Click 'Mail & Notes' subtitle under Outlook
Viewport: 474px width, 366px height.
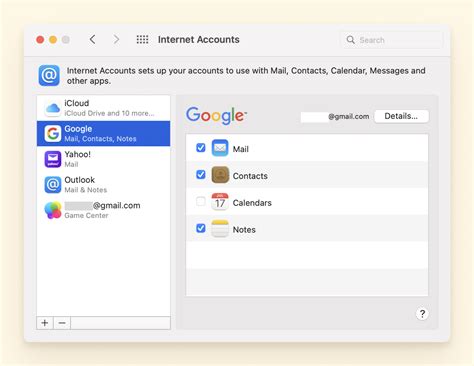coord(86,190)
